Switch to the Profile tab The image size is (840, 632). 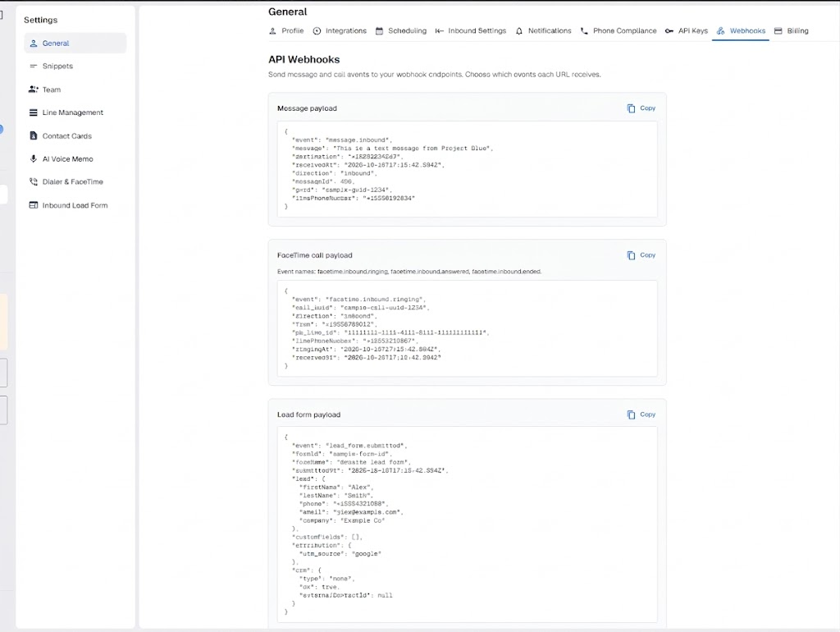(286, 31)
